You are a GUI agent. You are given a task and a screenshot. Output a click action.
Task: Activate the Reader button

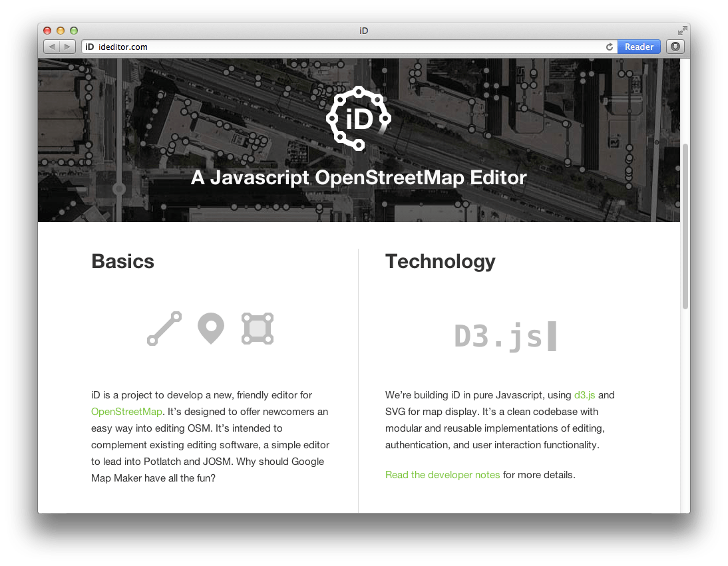tap(639, 47)
